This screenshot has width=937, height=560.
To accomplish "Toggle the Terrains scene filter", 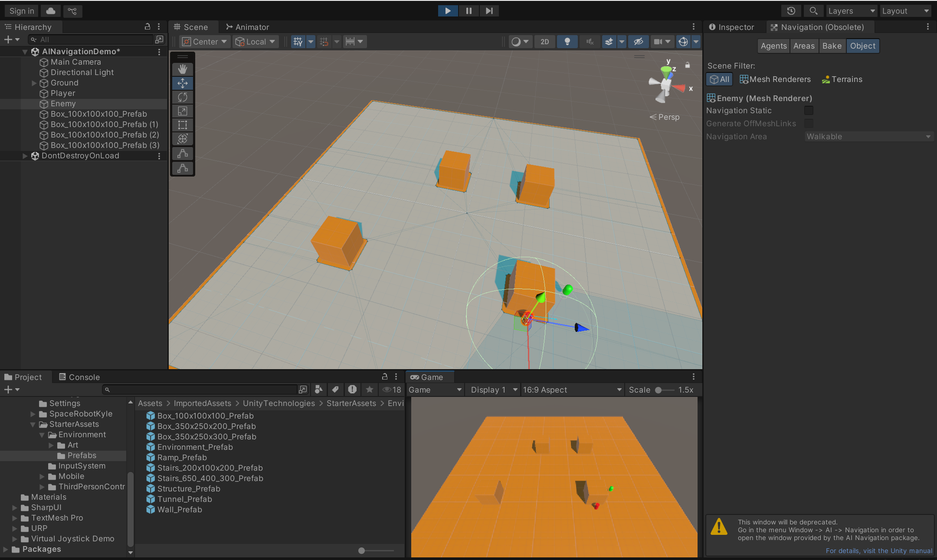I will coord(842,79).
